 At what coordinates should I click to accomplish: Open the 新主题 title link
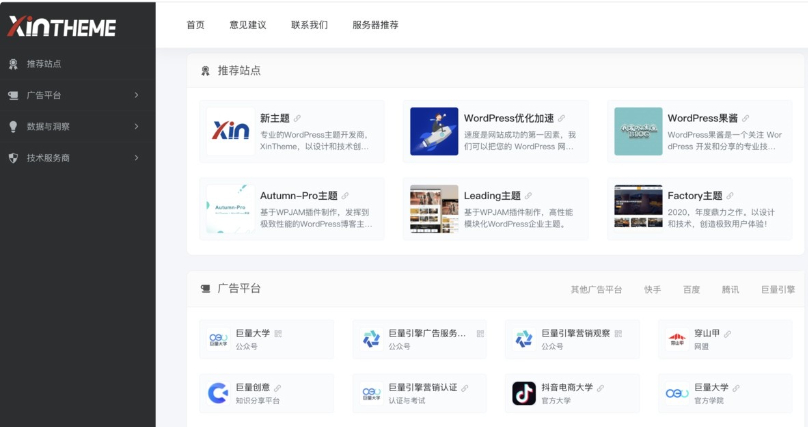pyautogui.click(x=275, y=118)
